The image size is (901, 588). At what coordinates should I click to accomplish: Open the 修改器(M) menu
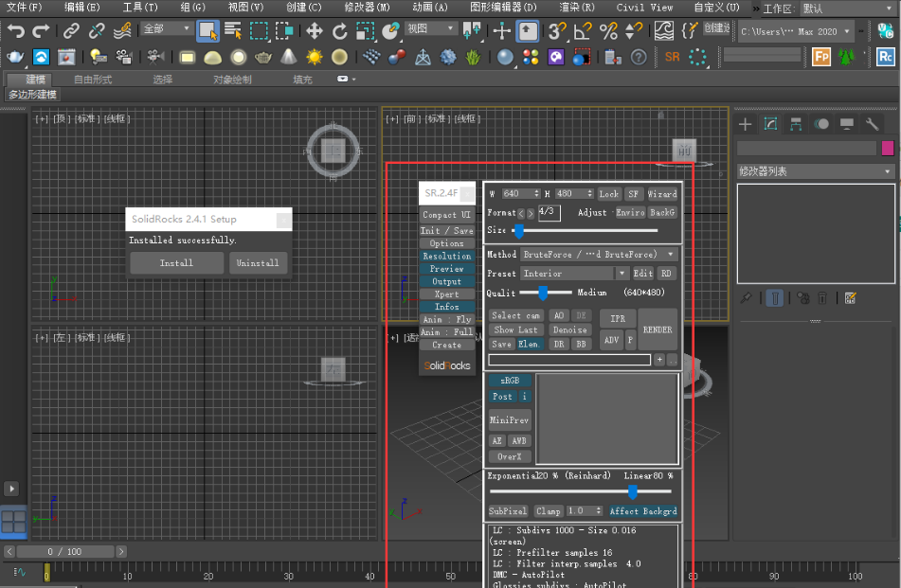[x=367, y=8]
